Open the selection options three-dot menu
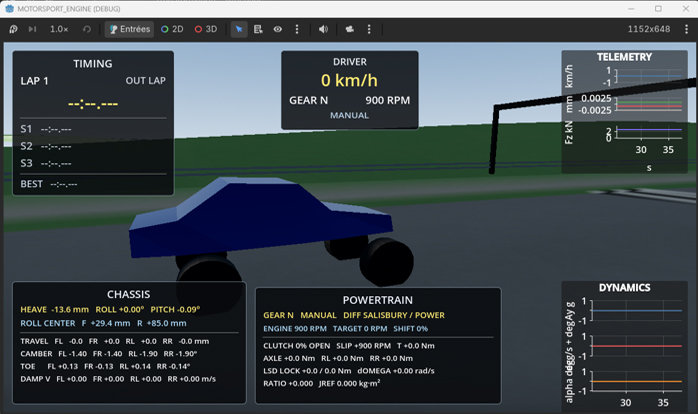The height and width of the screenshot is (414, 698). point(297,29)
